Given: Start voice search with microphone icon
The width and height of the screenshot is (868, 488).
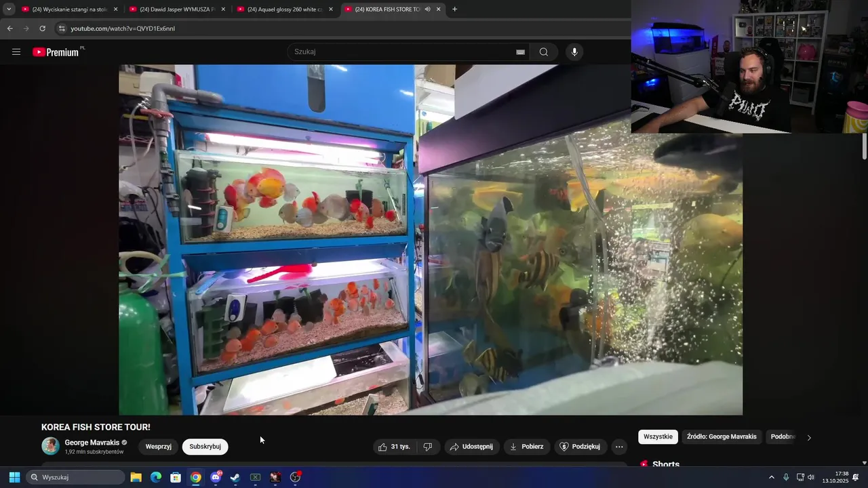Looking at the screenshot, I should click(574, 52).
